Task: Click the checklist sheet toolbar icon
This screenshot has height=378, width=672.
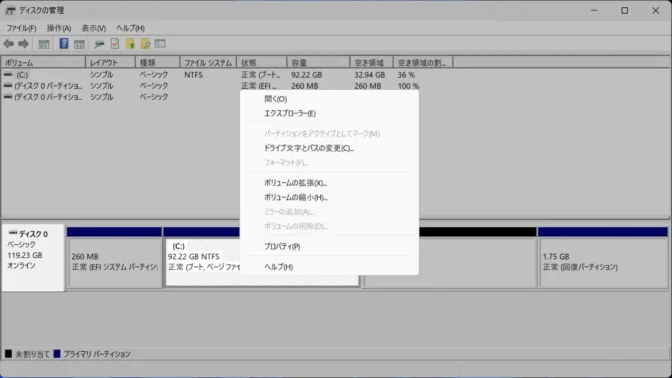Action: [115, 43]
